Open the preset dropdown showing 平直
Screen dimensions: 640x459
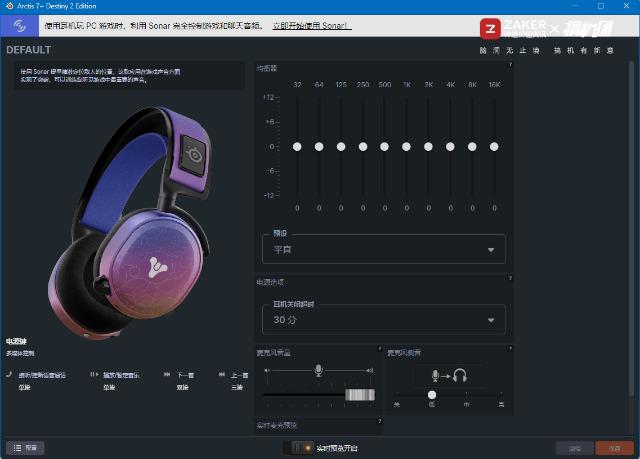click(x=384, y=249)
